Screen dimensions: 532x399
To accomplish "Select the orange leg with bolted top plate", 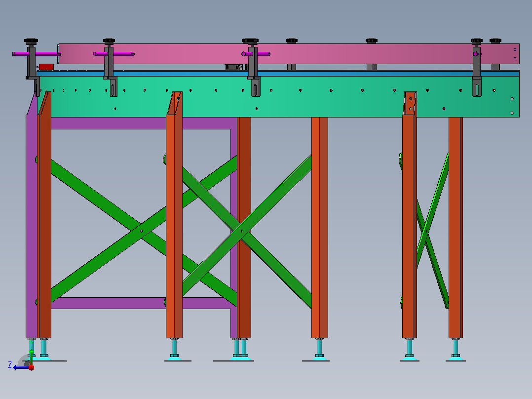I will 410,215.
